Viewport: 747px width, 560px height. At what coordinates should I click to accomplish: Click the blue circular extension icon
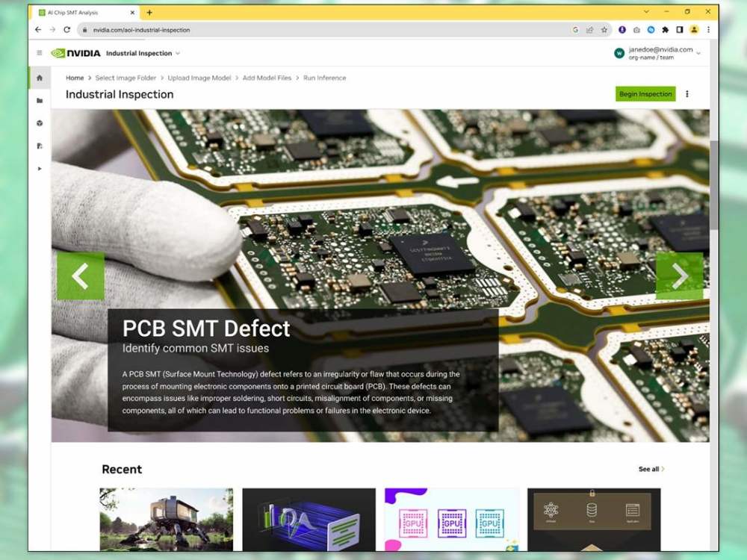pos(651,30)
